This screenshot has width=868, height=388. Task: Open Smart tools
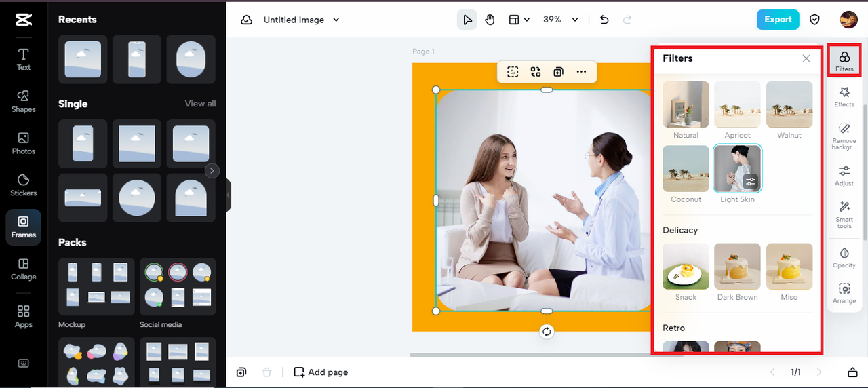[844, 214]
